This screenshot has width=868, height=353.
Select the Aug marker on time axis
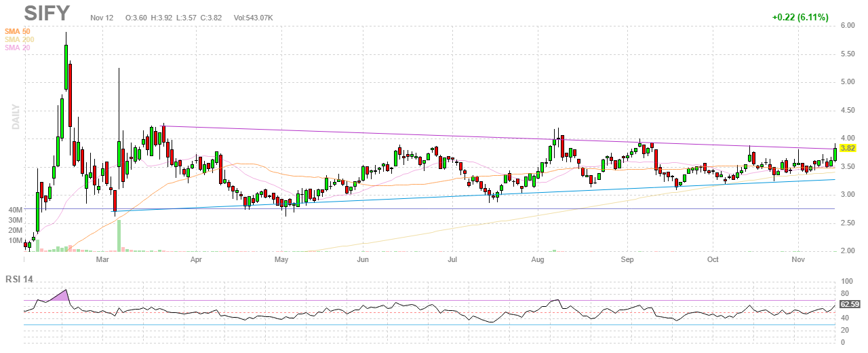[538, 259]
